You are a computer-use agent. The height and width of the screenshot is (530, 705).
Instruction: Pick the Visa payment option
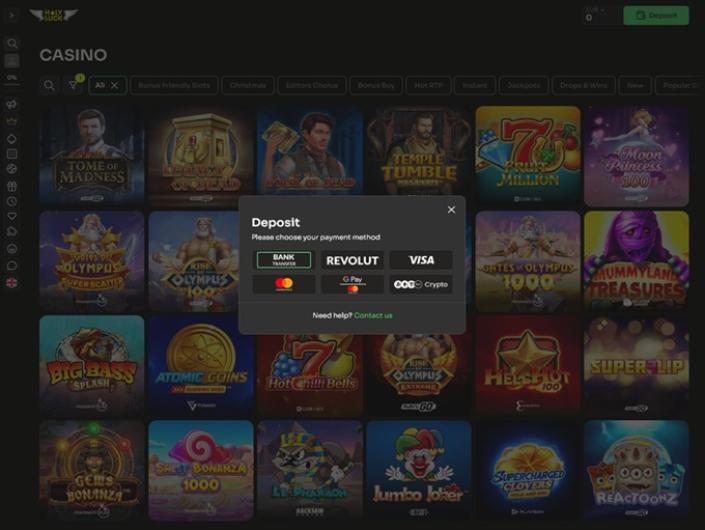(x=421, y=260)
